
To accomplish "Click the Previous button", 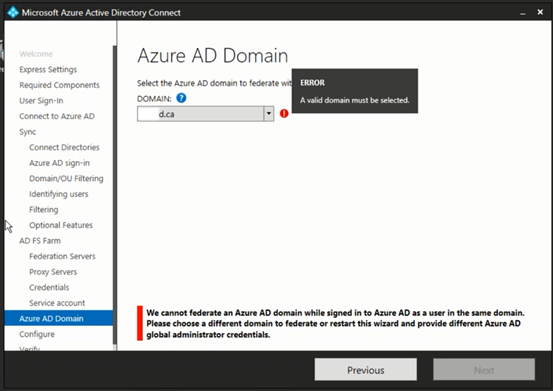I will 366,370.
